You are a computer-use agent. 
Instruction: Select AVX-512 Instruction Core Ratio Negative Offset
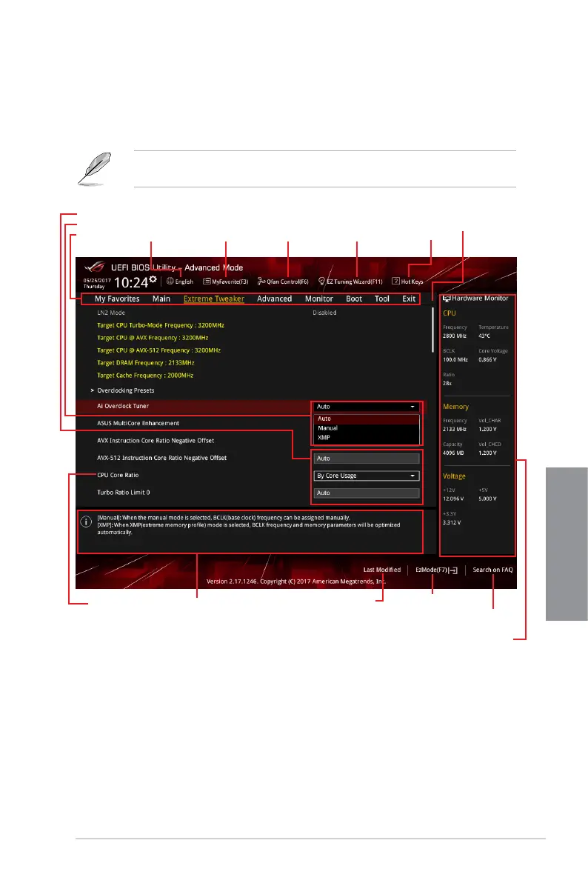(x=161, y=459)
